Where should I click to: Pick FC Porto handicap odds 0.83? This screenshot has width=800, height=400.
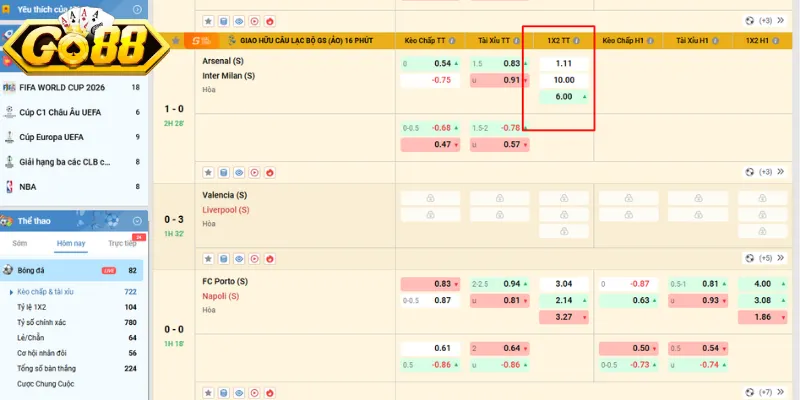tap(430, 283)
